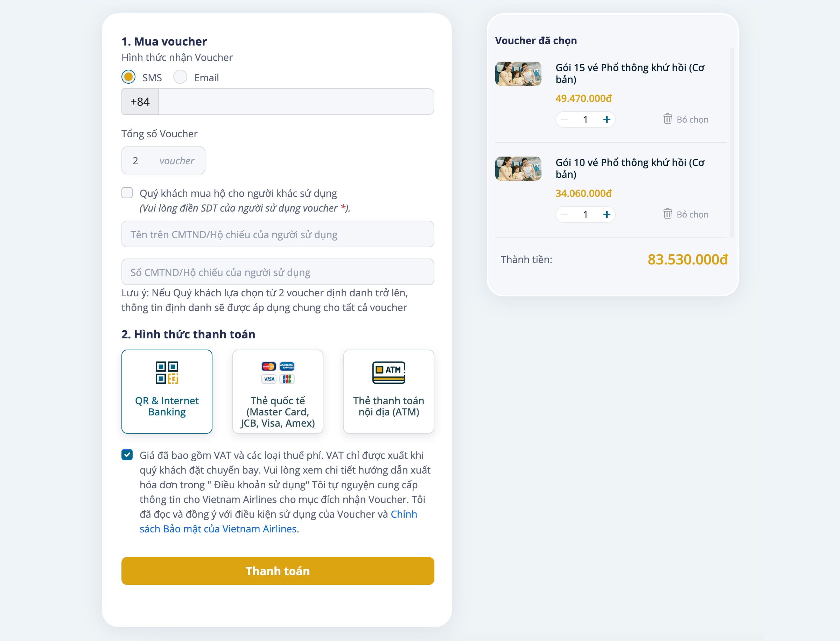Uncheck the VAT terms agreement checkbox
This screenshot has width=840, height=641.
[127, 454]
